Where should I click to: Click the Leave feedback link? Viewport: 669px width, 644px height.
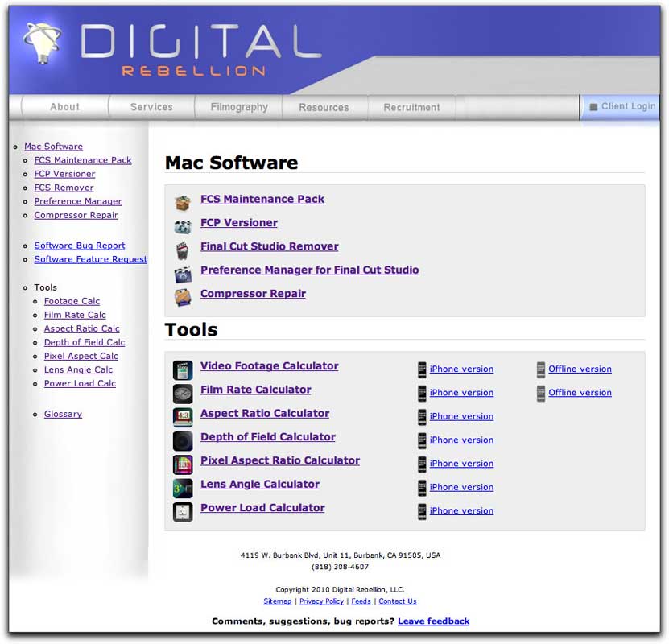pyautogui.click(x=433, y=621)
